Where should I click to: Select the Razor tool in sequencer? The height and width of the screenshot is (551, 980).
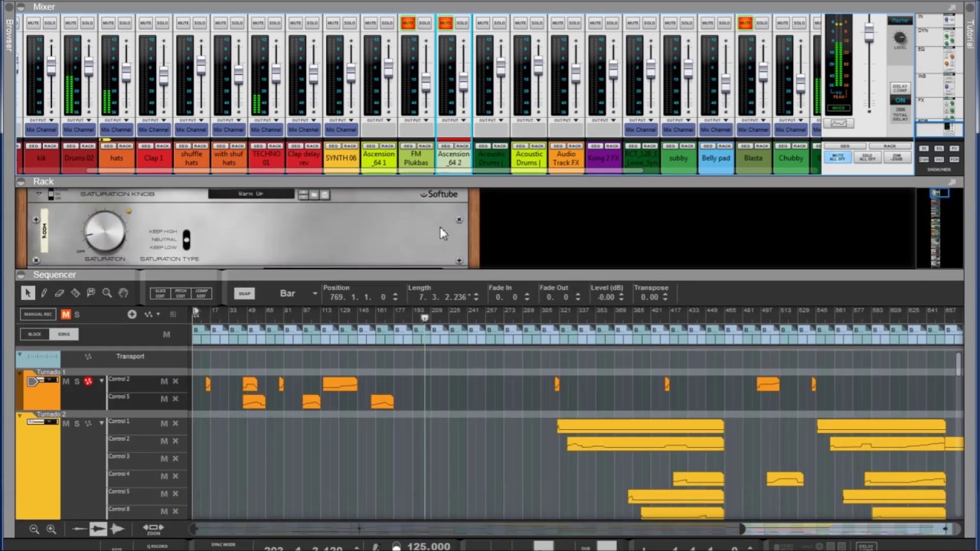point(75,293)
